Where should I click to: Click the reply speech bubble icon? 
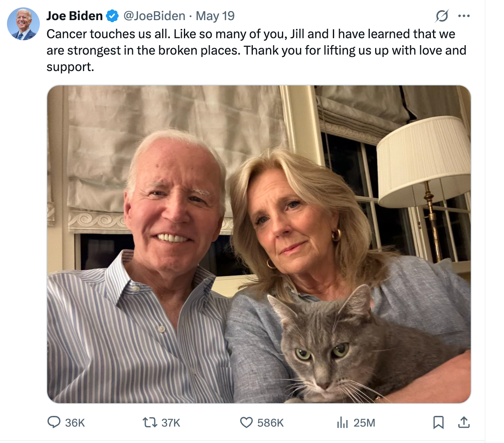click(54, 422)
